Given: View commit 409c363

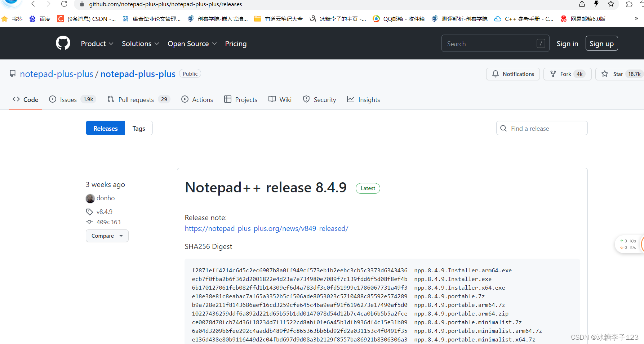Looking at the screenshot, I should point(108,222).
